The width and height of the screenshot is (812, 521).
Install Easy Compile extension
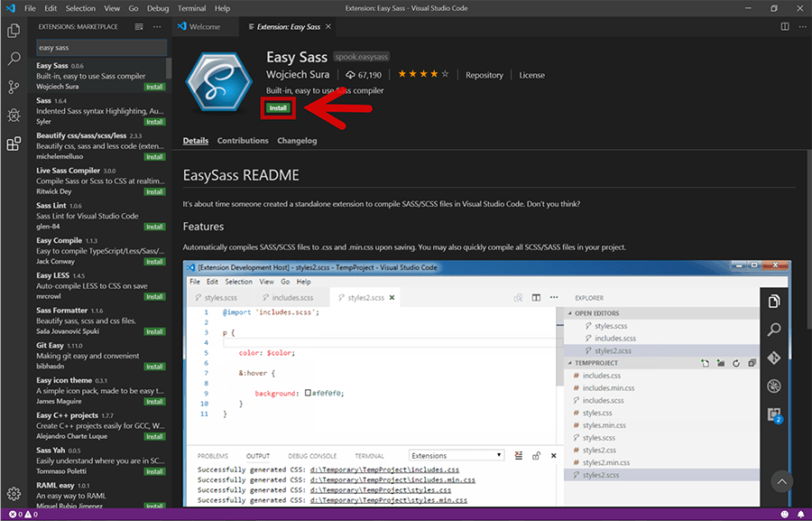coord(154,262)
